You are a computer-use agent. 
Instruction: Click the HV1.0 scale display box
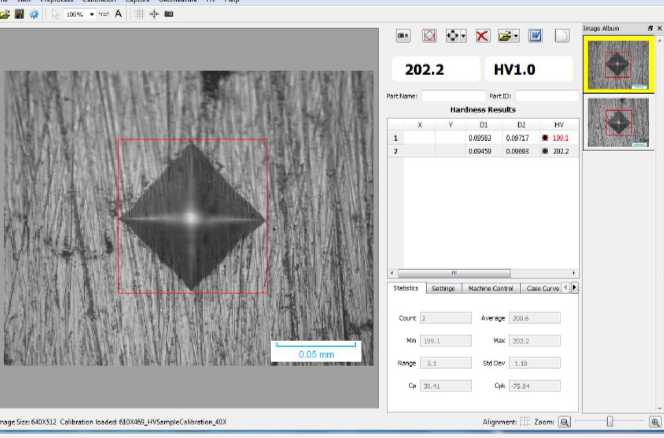529,69
